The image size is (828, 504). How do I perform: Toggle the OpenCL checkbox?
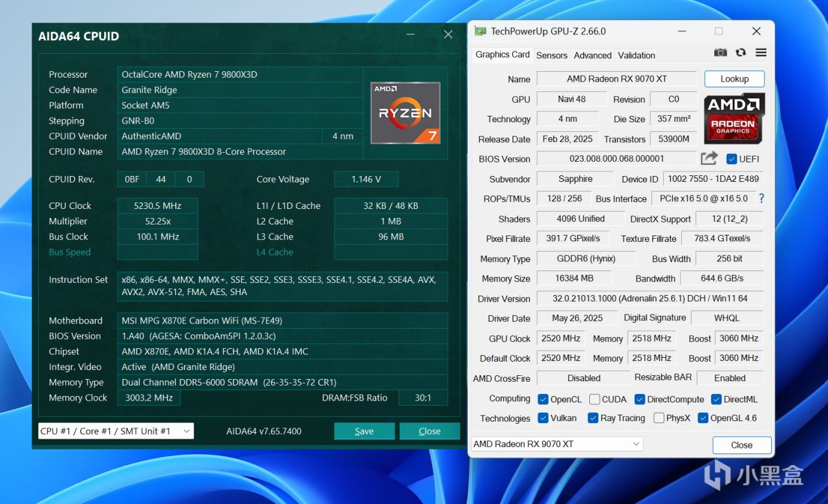(x=543, y=399)
